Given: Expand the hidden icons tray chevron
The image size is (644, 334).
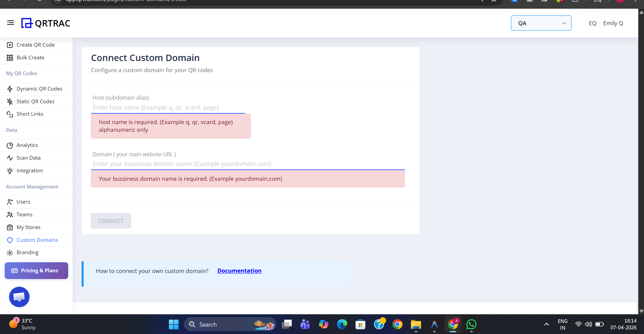Looking at the screenshot, I should [x=546, y=324].
